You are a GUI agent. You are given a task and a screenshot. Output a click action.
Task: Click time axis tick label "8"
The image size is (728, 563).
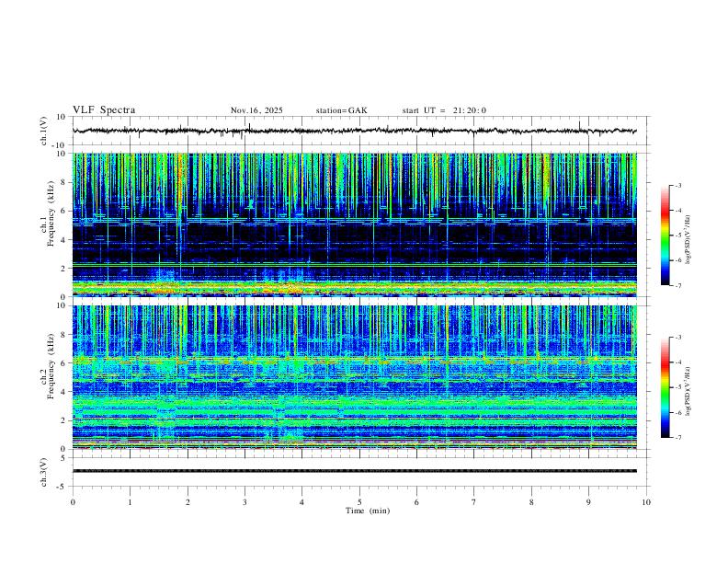coord(531,502)
